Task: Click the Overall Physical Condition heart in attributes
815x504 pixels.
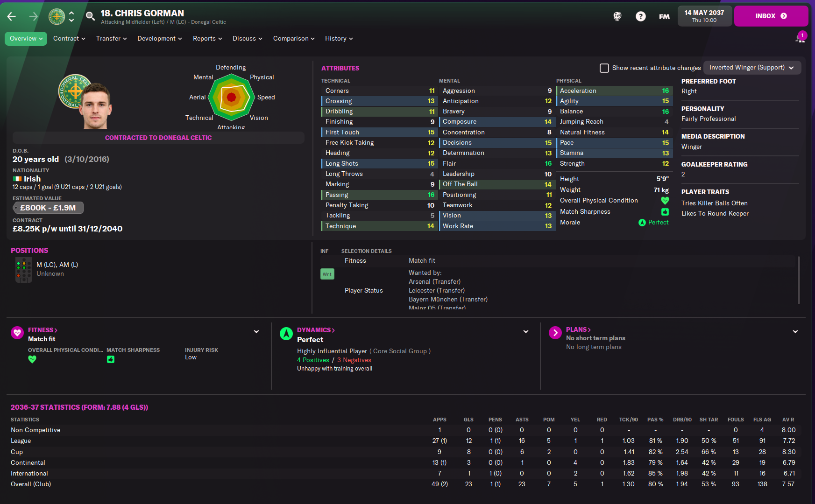Action: (665, 201)
